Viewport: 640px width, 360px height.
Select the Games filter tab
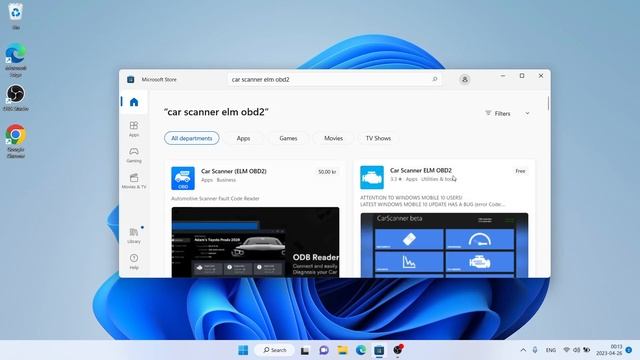(288, 138)
